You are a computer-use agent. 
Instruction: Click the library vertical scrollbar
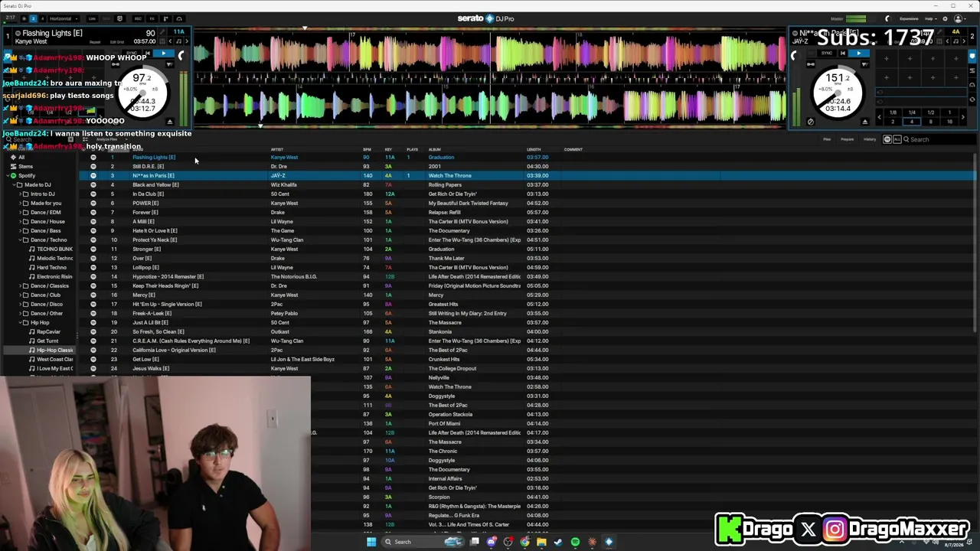974,241
